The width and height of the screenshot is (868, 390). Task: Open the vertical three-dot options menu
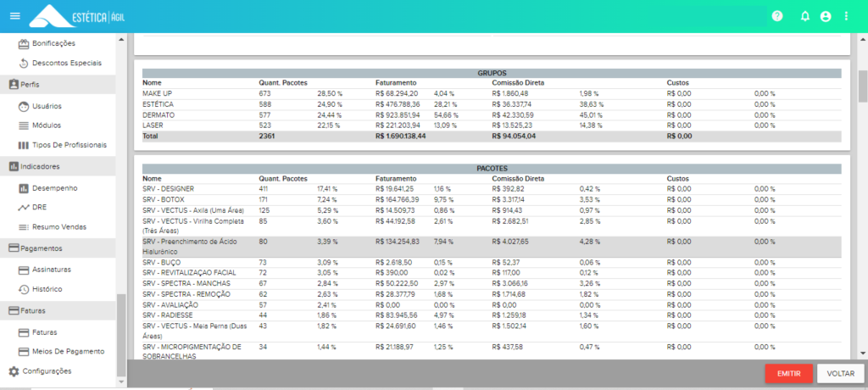(846, 16)
